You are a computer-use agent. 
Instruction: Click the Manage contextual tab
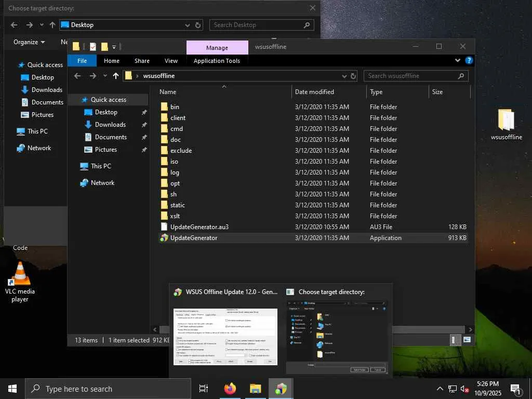(217, 48)
